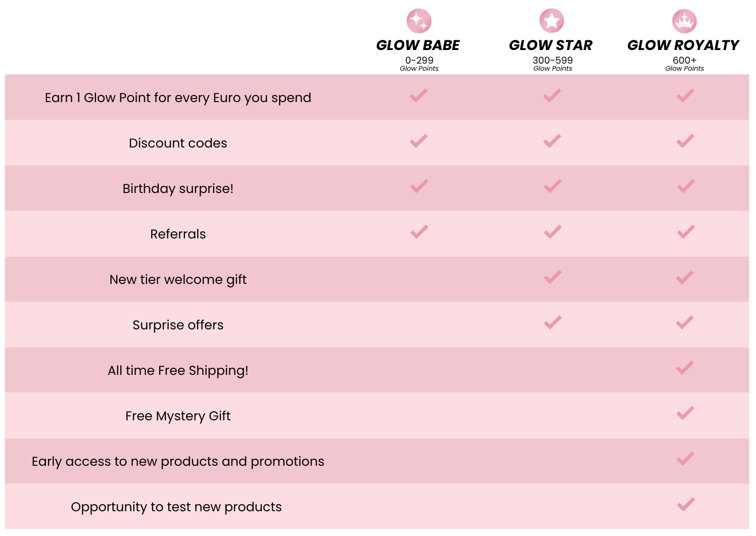This screenshot has height=536, width=756.
Task: Click Glow Star checkmark for Birthday surprise
Action: point(552,186)
